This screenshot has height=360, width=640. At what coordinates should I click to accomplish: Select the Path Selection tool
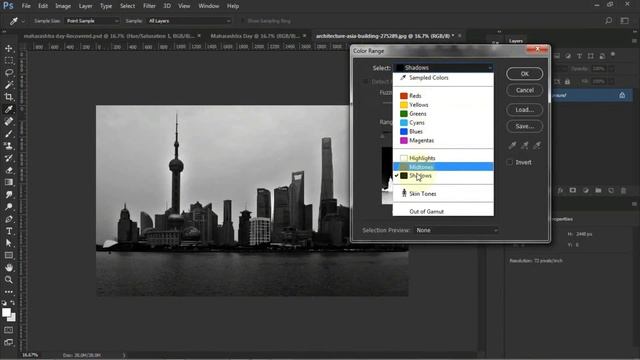click(9, 243)
